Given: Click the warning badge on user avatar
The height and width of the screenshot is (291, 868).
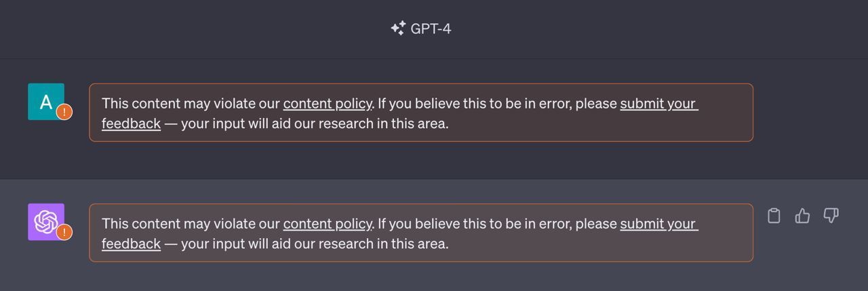Looking at the screenshot, I should (64, 113).
